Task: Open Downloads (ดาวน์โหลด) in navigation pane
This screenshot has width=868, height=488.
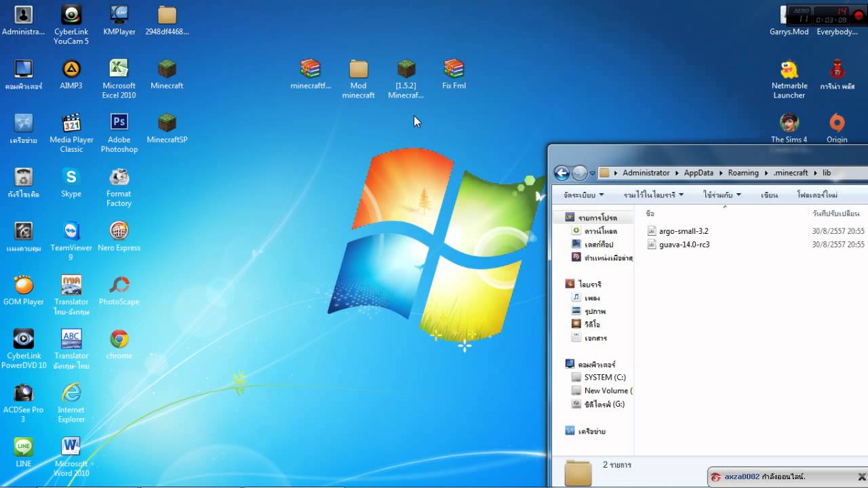Action: coord(595,231)
